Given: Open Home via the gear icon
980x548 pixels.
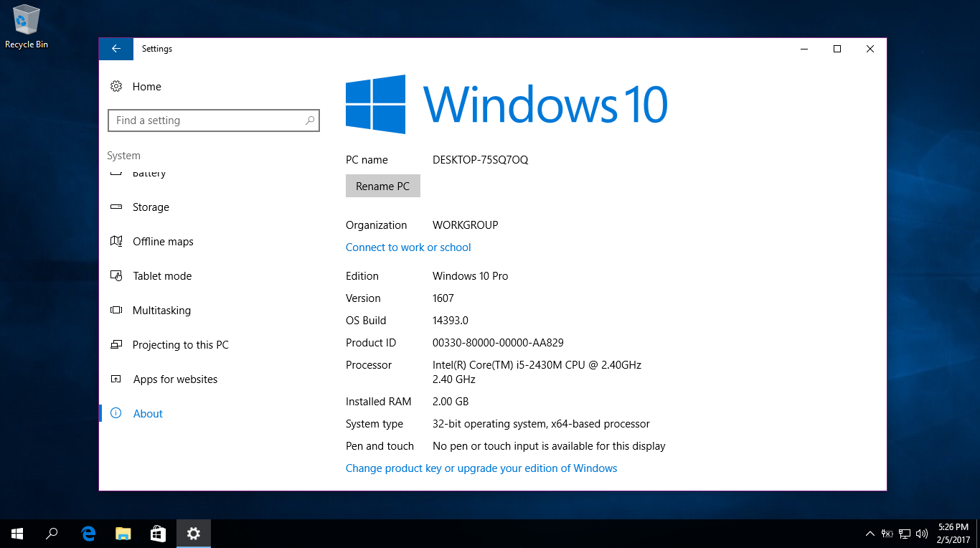Looking at the screenshot, I should [x=116, y=86].
